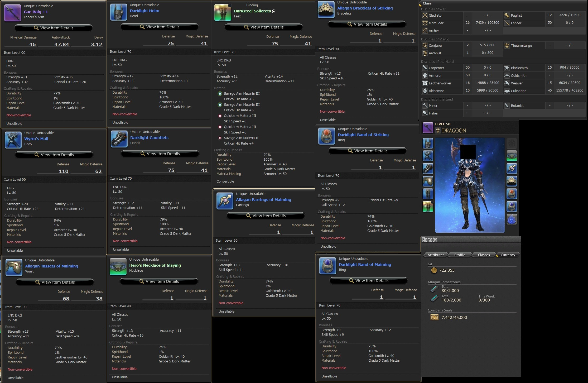This screenshot has width=588, height=383.
Task: Click the Hero's Necklace of Slaying icon
Action: 118,266
